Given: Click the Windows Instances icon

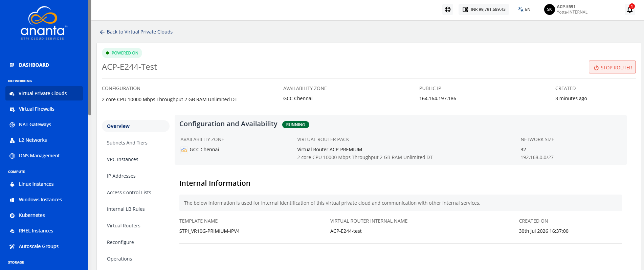Looking at the screenshot, I should click(12, 200).
